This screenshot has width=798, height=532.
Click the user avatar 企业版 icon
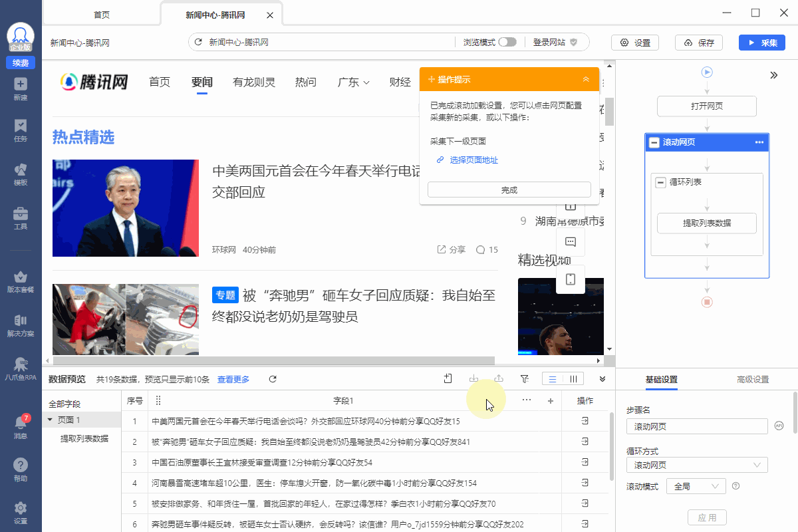point(21,37)
